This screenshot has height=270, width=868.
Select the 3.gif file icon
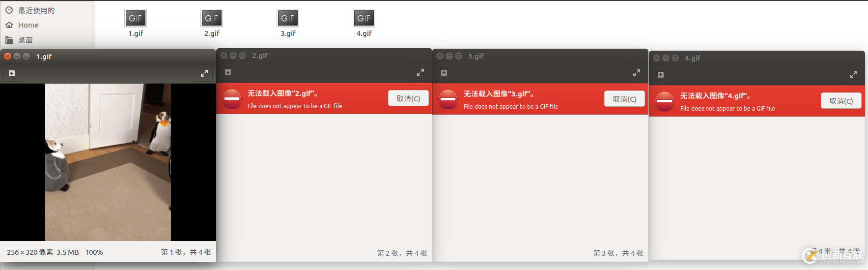pos(288,18)
